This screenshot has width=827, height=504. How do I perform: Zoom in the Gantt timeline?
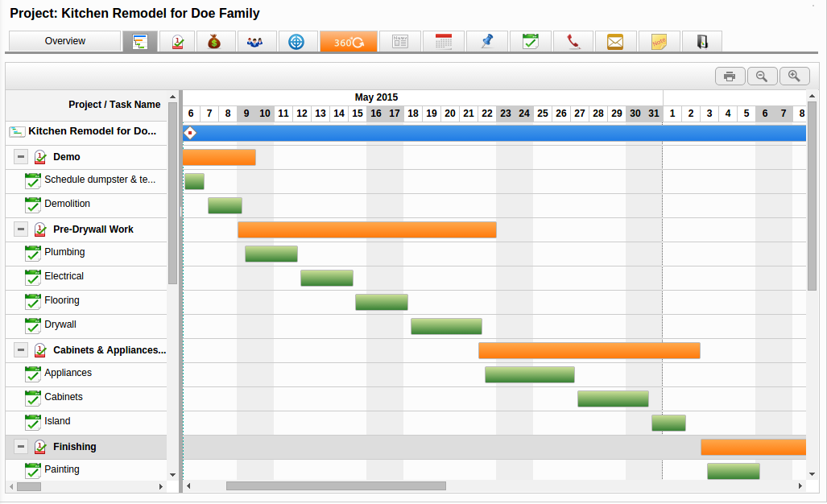pyautogui.click(x=794, y=76)
